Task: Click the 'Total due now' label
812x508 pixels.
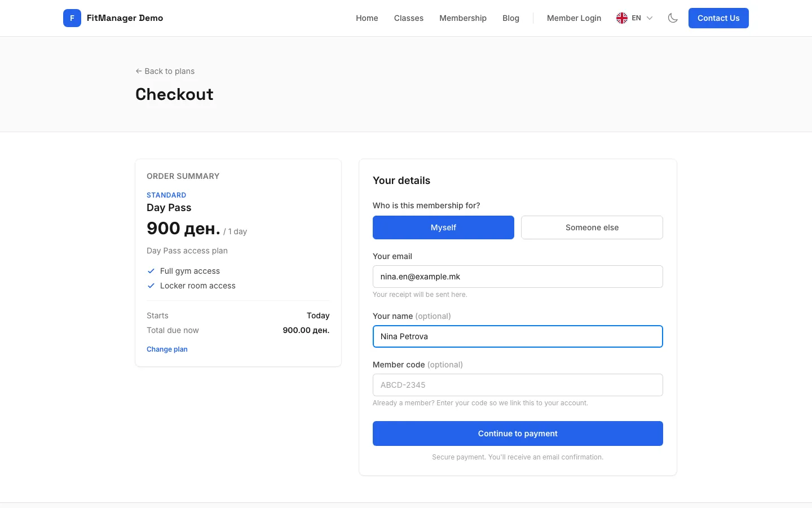Action: pos(173,330)
